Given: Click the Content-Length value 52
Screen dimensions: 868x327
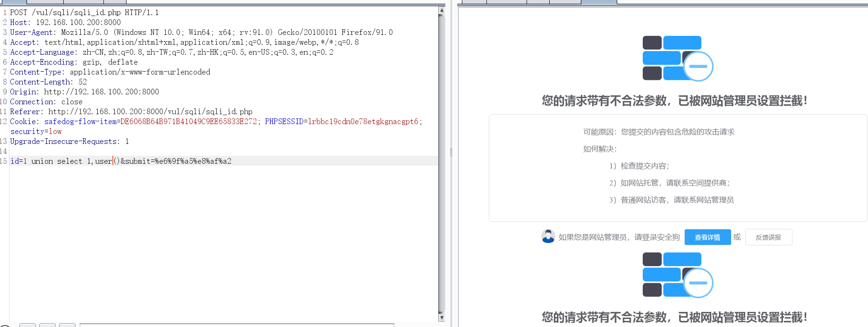Looking at the screenshot, I should click(83, 82).
